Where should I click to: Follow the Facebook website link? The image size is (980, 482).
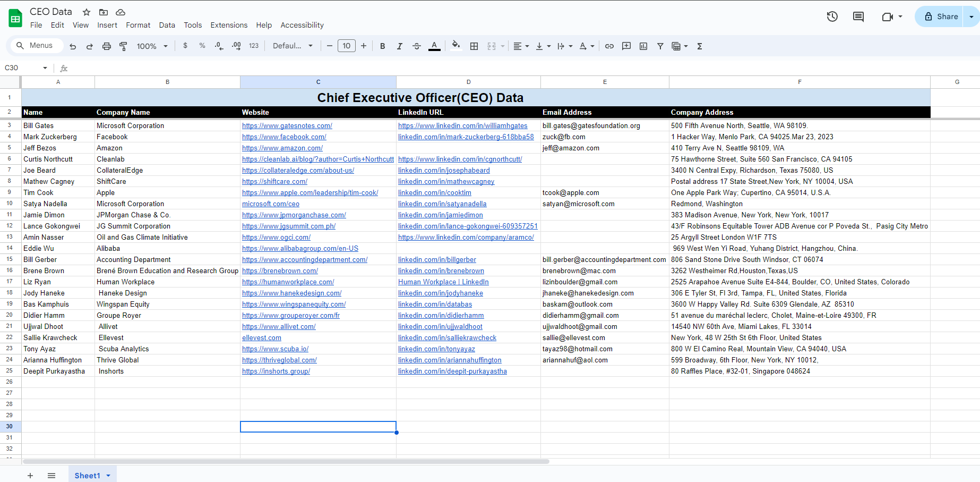(x=284, y=137)
